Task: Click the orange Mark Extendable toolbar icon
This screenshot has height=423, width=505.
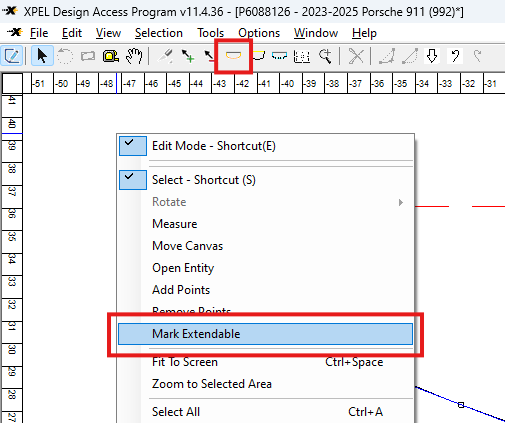Action: click(233, 56)
